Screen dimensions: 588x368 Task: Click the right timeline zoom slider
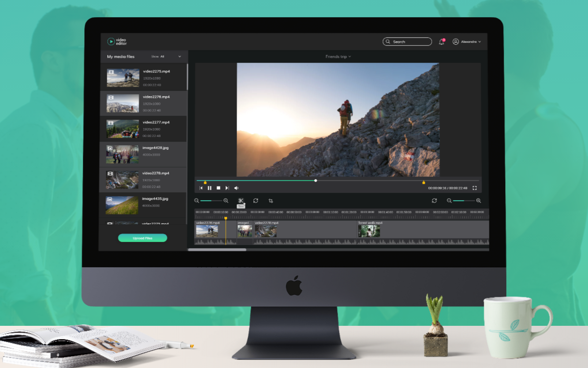click(x=464, y=201)
